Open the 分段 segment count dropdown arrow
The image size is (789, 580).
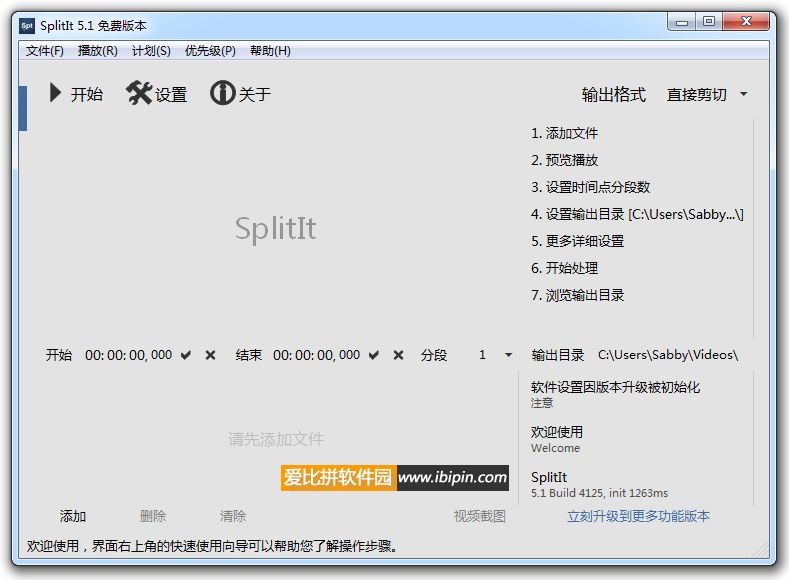[508, 355]
